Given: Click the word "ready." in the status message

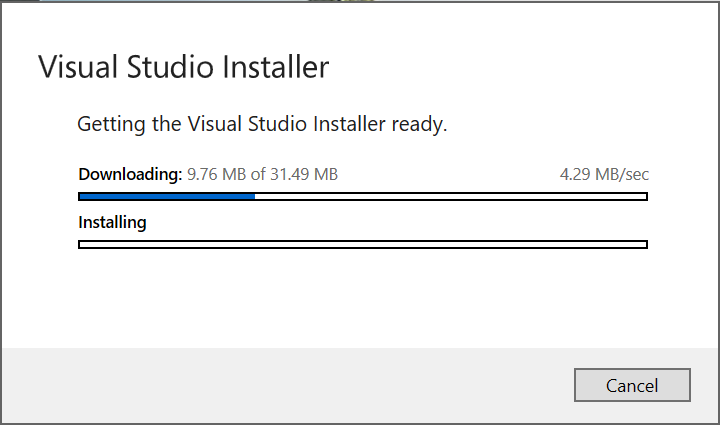Looking at the screenshot, I should (x=420, y=125).
